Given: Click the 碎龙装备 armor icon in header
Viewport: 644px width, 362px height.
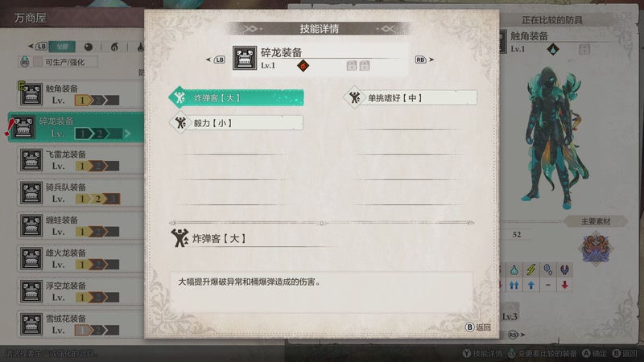Looking at the screenshot, I should click(245, 57).
